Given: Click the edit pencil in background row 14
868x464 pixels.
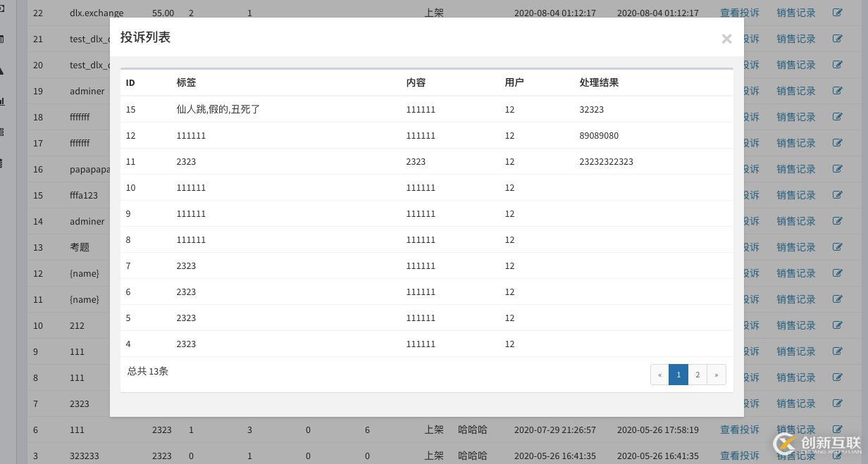Looking at the screenshot, I should tap(837, 221).
